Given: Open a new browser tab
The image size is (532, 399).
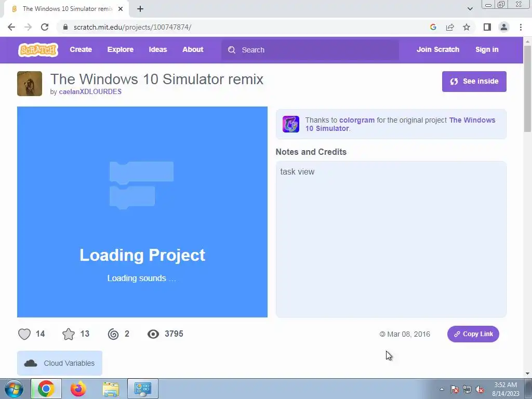Looking at the screenshot, I should [x=140, y=9].
